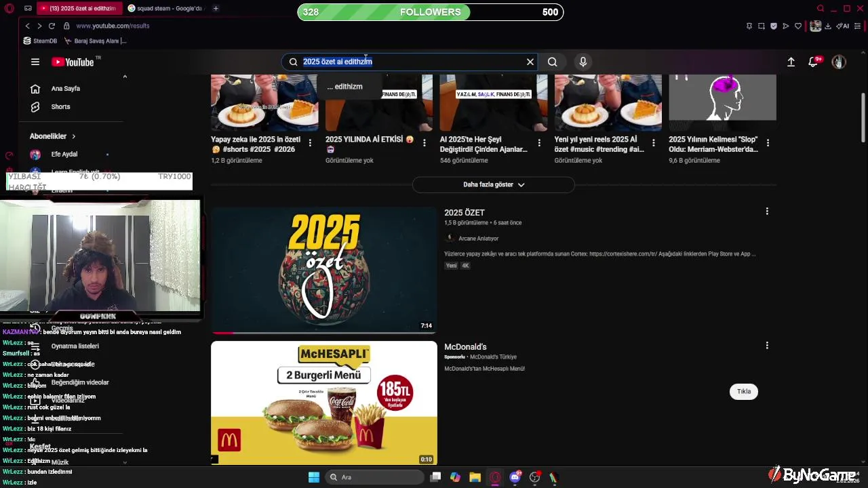Clear the search box with the X
Screen dimensions: 868x488
[x=530, y=62]
